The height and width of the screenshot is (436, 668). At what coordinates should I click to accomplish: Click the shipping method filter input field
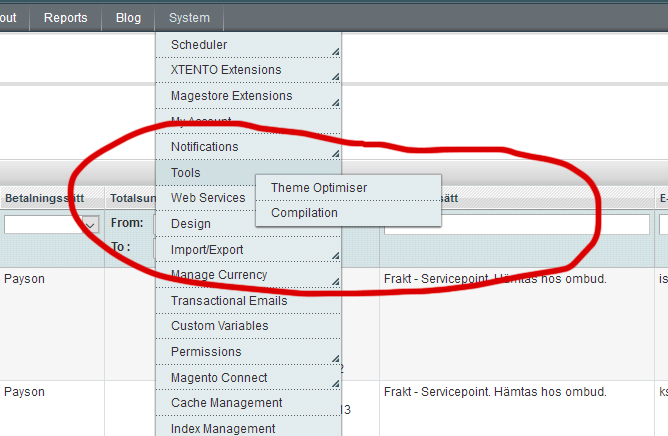click(x=516, y=225)
